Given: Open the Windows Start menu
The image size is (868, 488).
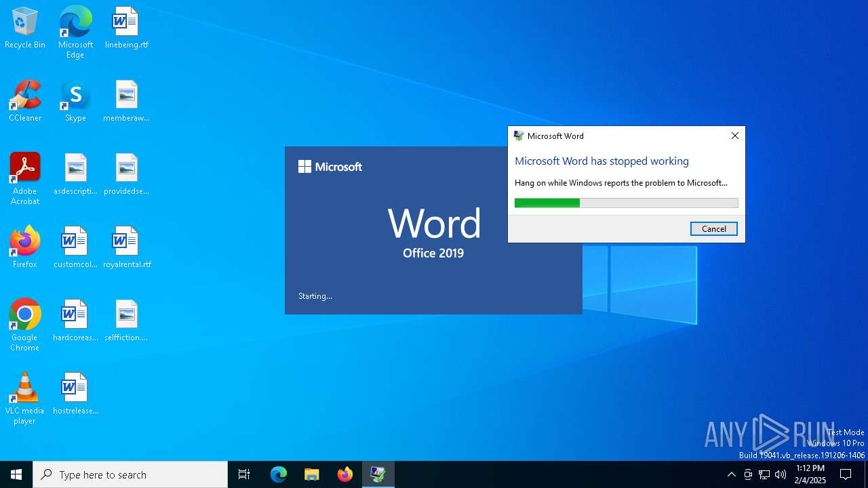Looking at the screenshot, I should click(16, 474).
